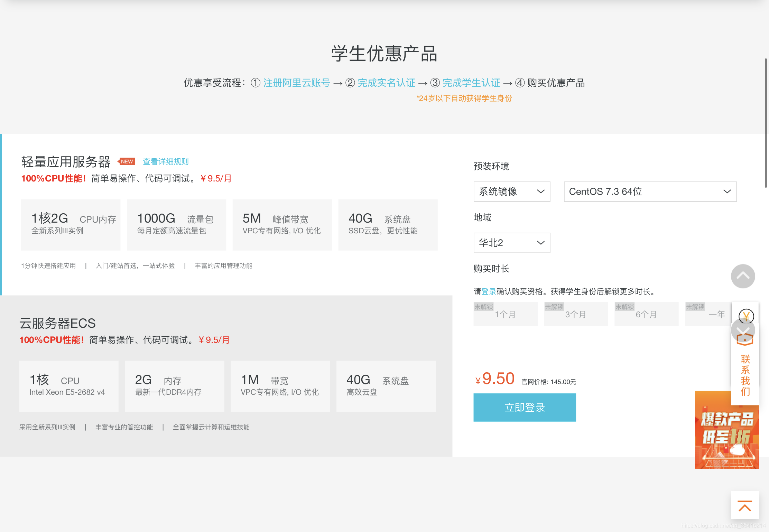
Task: Open the 完成学生认证 link
Action: pos(471,83)
